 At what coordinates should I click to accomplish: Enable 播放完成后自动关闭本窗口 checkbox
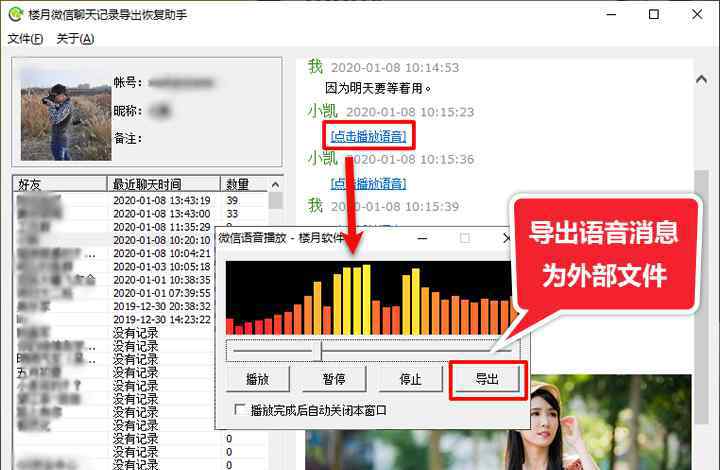[x=239, y=409]
